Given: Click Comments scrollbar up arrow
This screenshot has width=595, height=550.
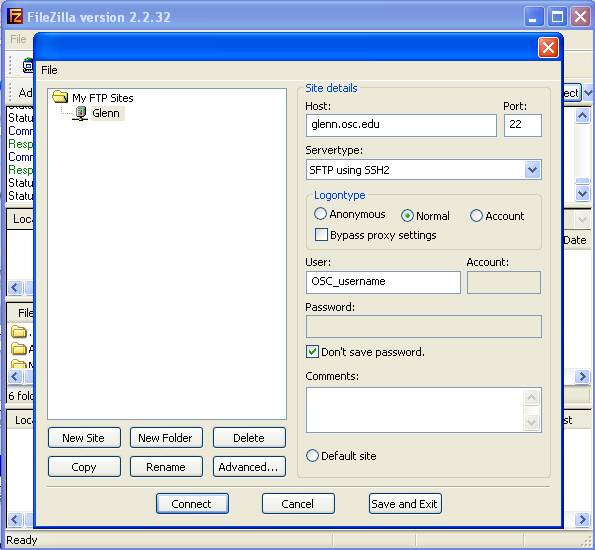Looking at the screenshot, I should click(x=531, y=397).
